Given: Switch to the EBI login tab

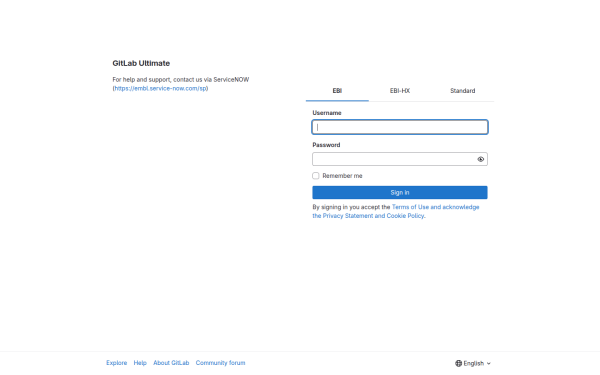Looking at the screenshot, I should click(x=337, y=91).
